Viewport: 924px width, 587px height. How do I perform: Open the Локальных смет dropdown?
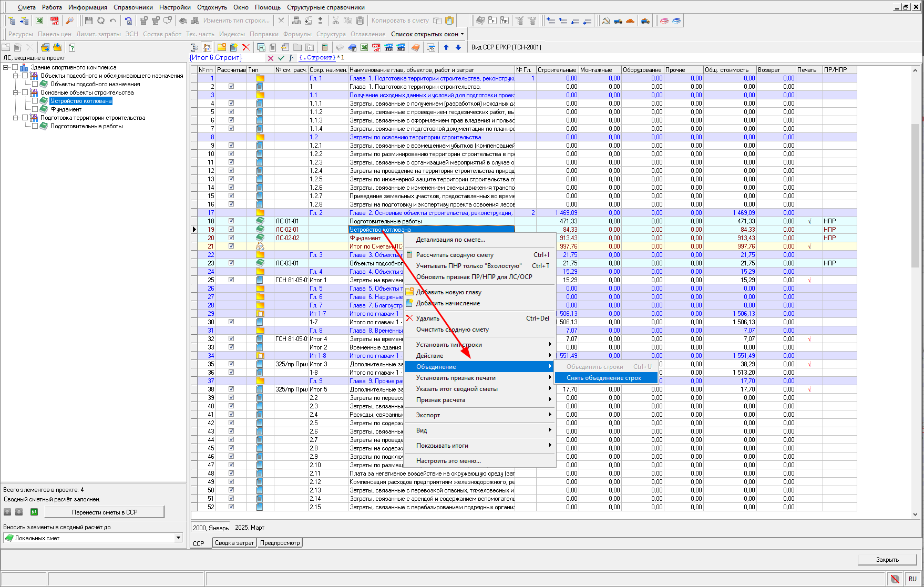pos(178,538)
